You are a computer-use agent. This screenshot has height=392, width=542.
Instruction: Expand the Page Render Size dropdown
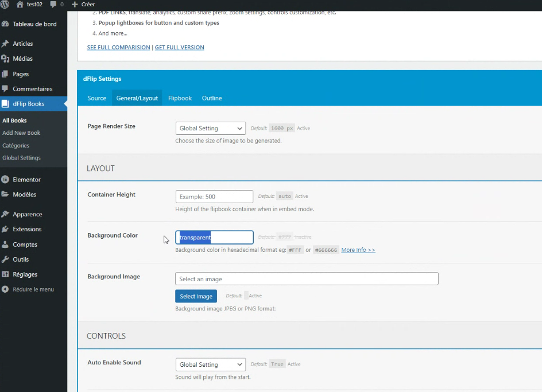(x=210, y=129)
